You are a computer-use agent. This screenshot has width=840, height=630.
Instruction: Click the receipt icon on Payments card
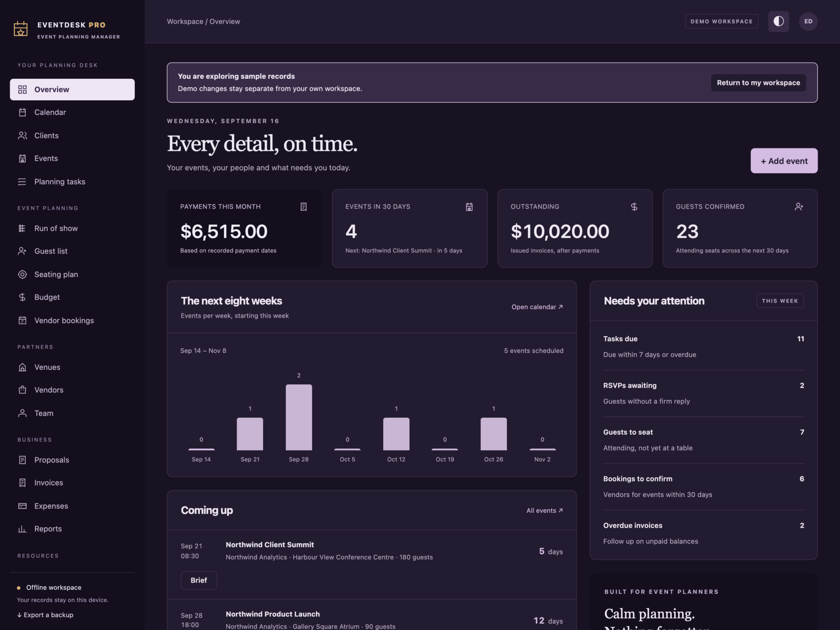(304, 206)
